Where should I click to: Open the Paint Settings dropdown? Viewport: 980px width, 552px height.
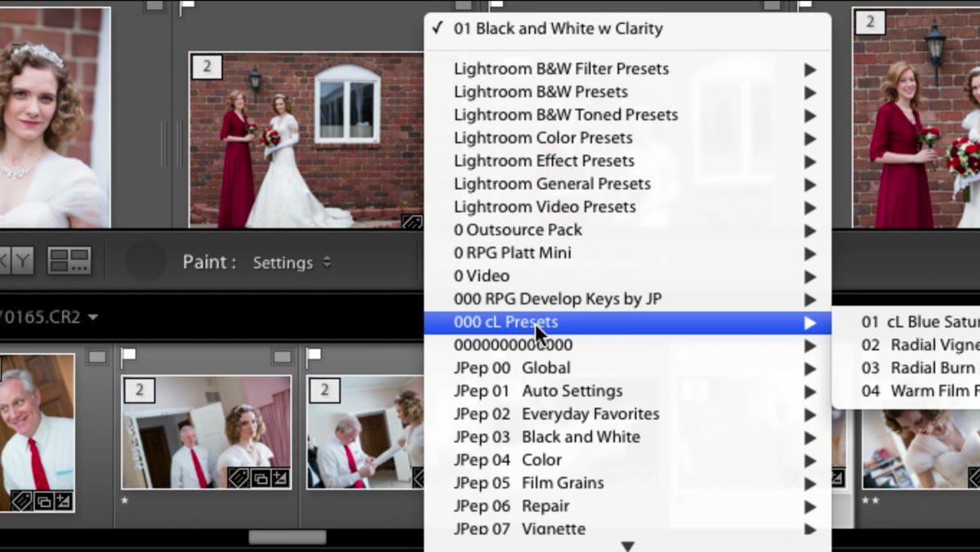(x=292, y=262)
